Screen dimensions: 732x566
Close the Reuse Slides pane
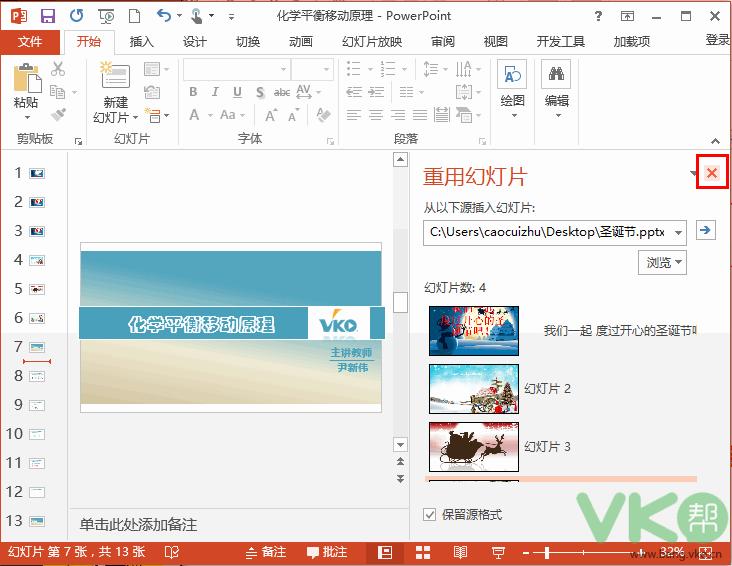[x=712, y=173]
